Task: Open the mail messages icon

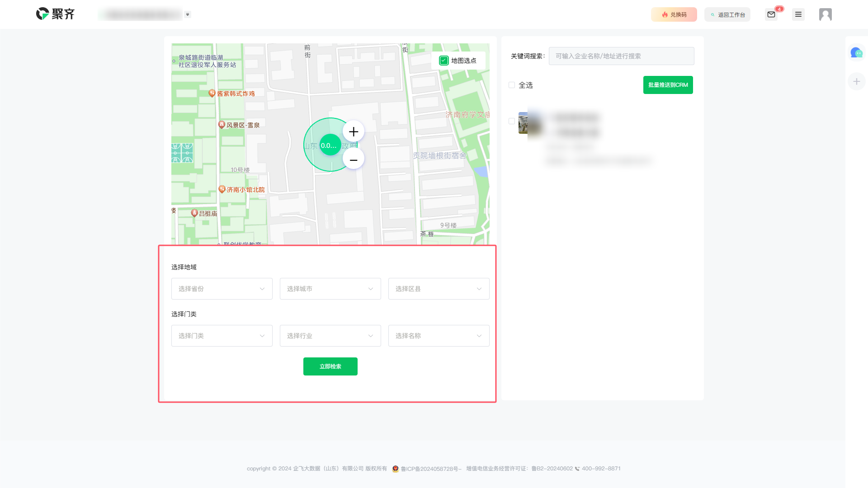Action: coord(771,14)
